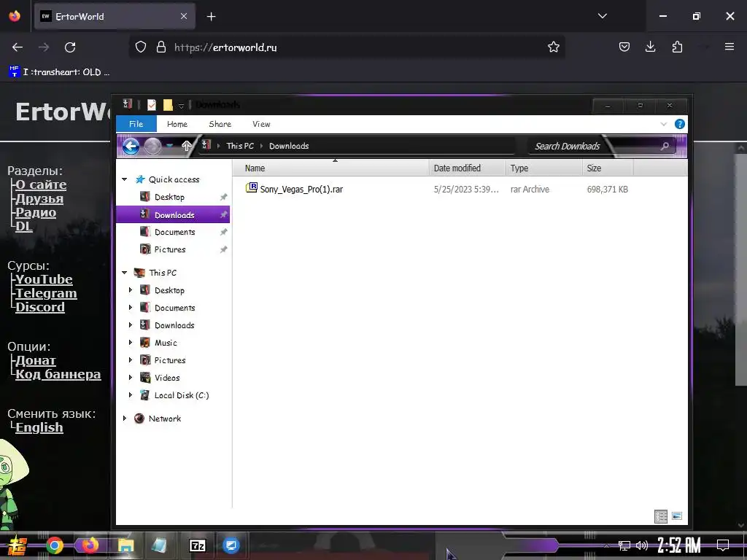Open recent locations dropdown in Explorer
The image size is (747, 560).
click(169, 146)
